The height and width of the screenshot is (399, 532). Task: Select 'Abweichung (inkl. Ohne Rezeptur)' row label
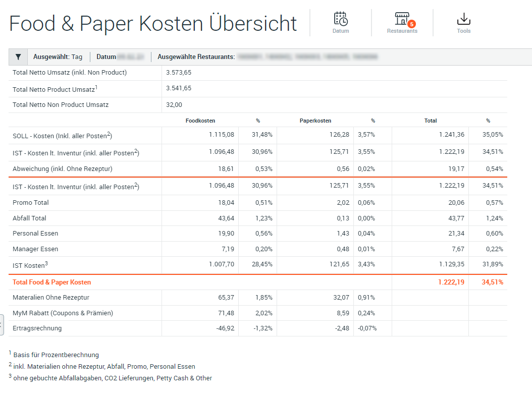[63, 169]
